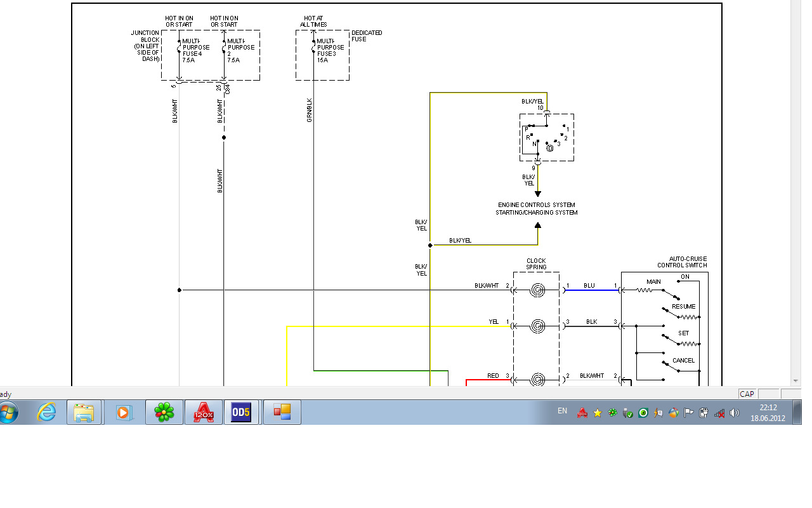Click CAP indicator in status bar
This screenshot has height=508, width=812.
[747, 394]
